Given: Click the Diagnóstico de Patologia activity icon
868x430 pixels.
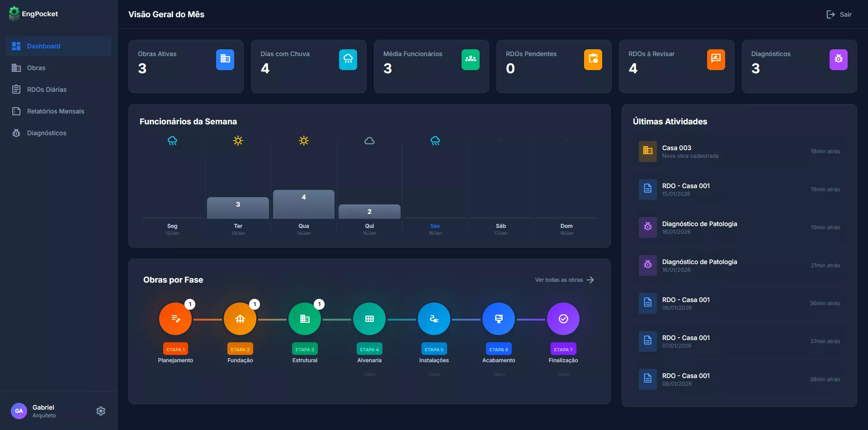Looking at the screenshot, I should pos(647,227).
